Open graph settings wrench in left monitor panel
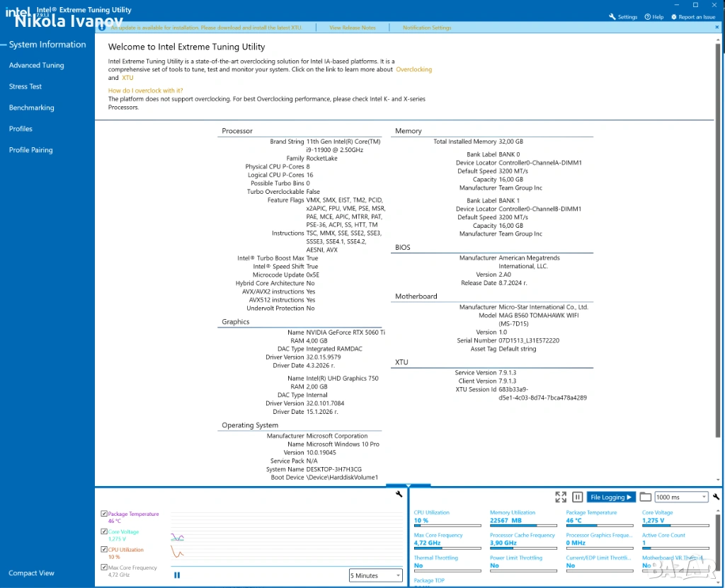 (x=399, y=495)
